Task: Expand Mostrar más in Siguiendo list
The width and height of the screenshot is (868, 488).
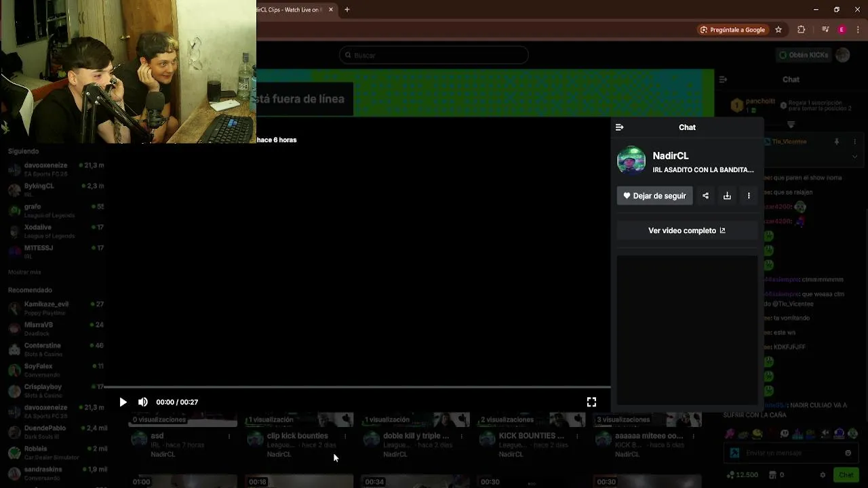Action: click(24, 272)
